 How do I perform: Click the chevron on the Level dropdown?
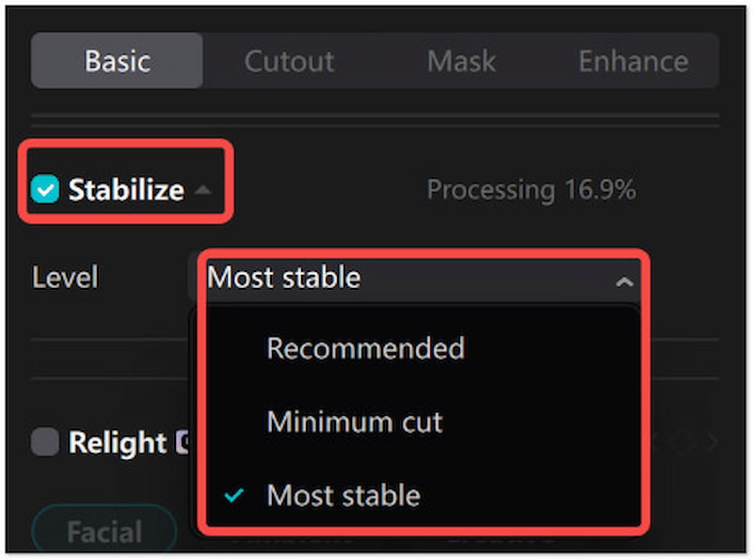click(x=624, y=279)
